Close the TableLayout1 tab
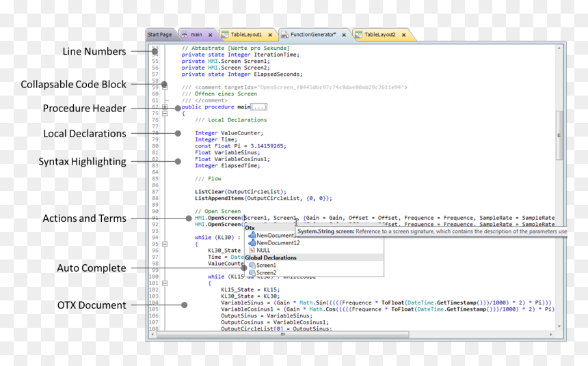 tap(270, 35)
